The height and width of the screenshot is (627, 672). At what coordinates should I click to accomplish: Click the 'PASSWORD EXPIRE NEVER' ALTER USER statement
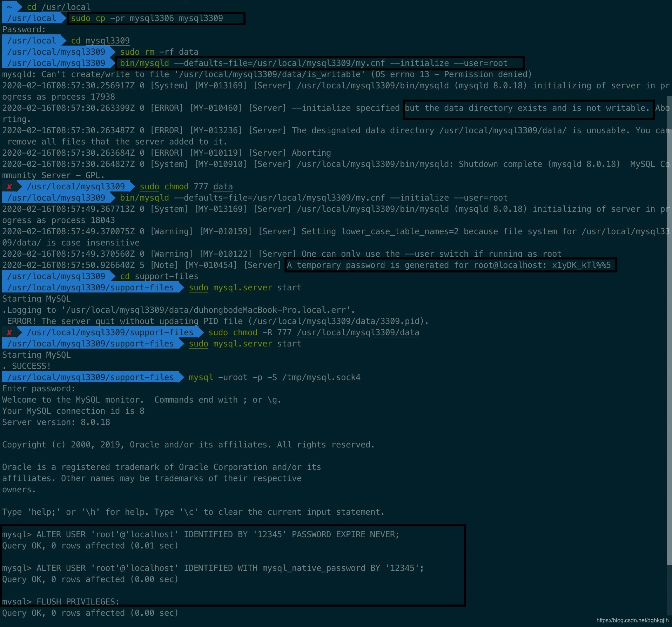pos(201,534)
